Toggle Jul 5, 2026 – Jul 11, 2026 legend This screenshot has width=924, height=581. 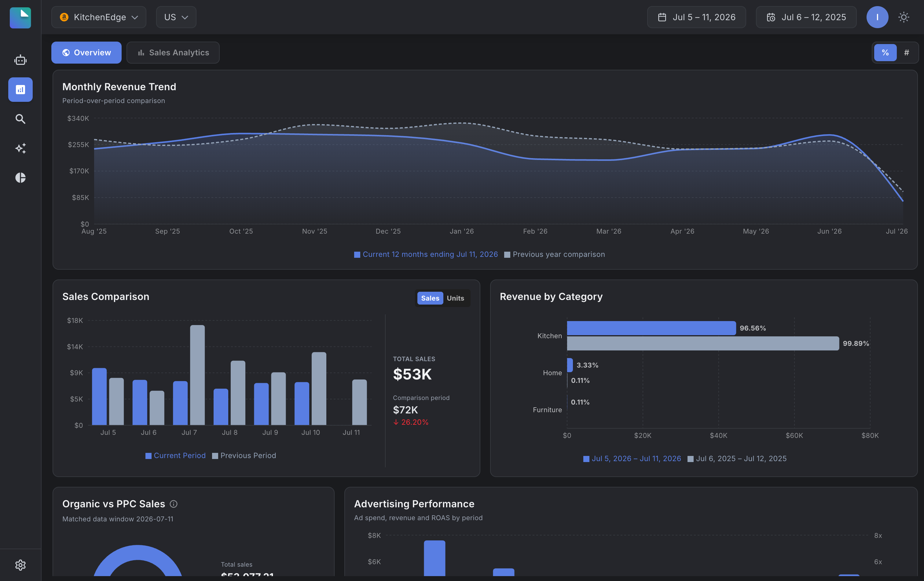632,459
